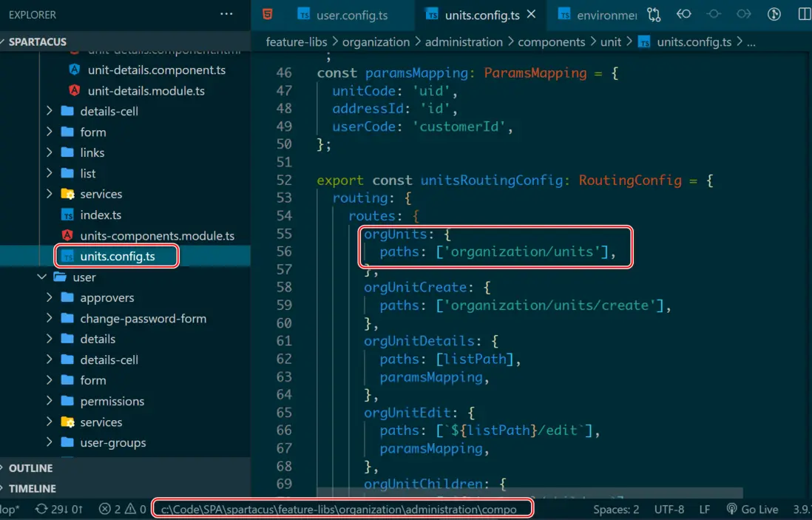Change encoding via UTF-8 status item
Image resolution: width=812 pixels, height=520 pixels.
[669, 510]
